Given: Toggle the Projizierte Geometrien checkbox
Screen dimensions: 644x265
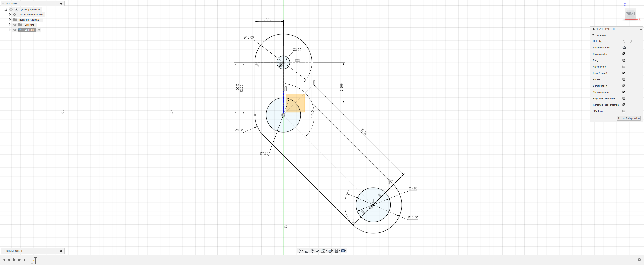Looking at the screenshot, I should [624, 98].
